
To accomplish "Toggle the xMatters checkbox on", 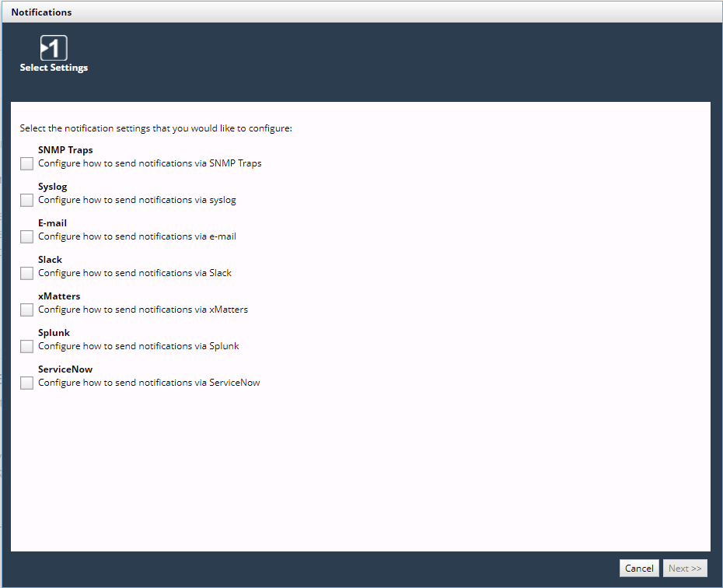I will coord(27,310).
